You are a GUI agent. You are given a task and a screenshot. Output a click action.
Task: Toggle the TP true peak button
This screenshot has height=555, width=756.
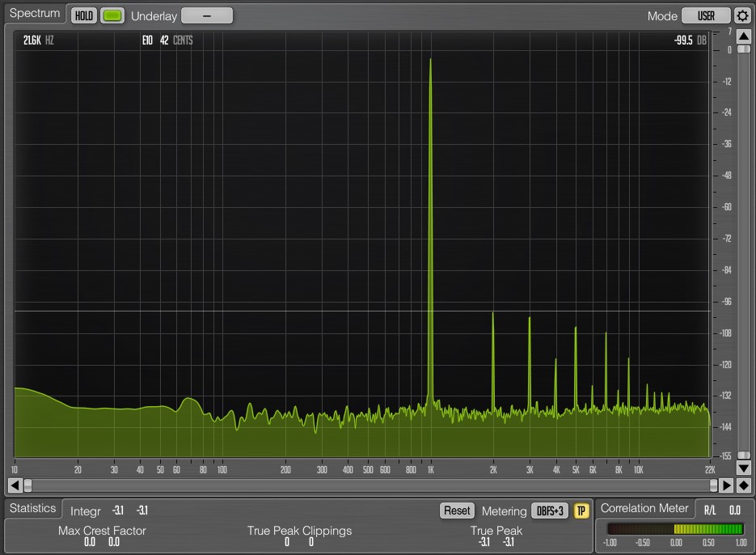click(x=581, y=511)
